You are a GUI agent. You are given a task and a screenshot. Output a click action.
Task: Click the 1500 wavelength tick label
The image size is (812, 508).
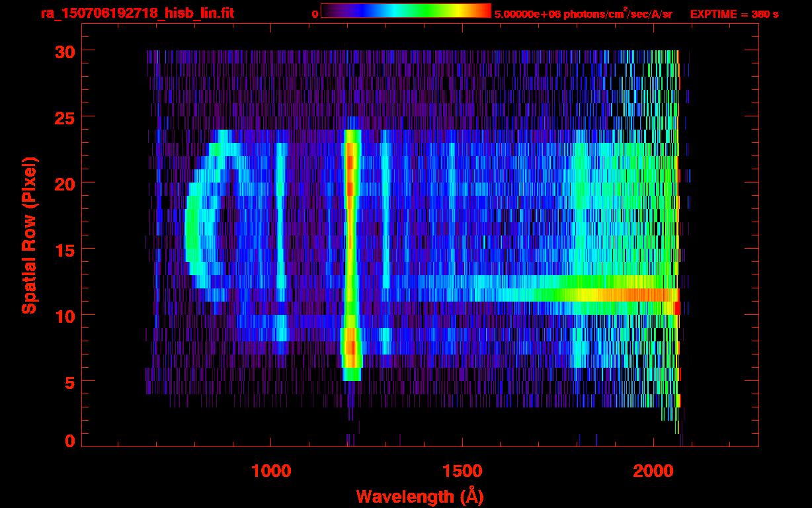[462, 471]
